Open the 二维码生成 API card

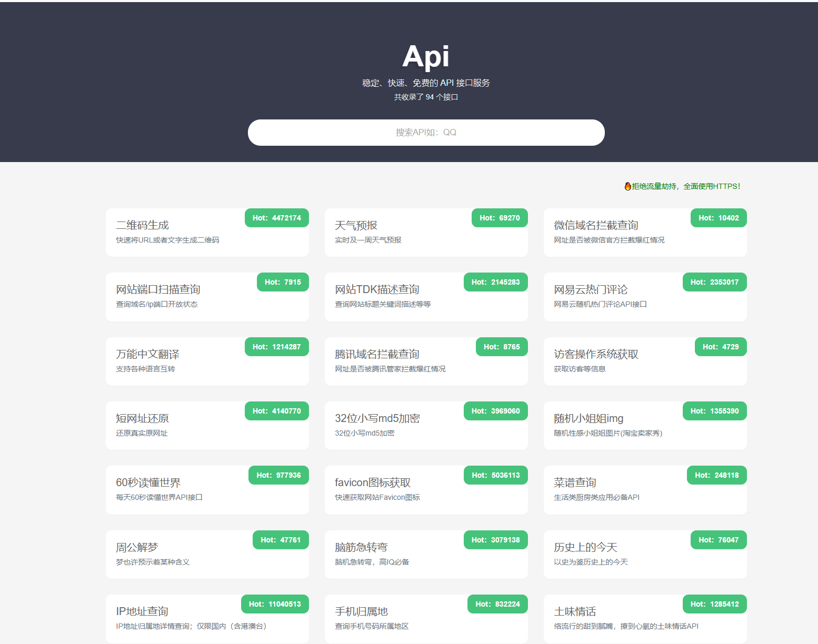pyautogui.click(x=207, y=233)
